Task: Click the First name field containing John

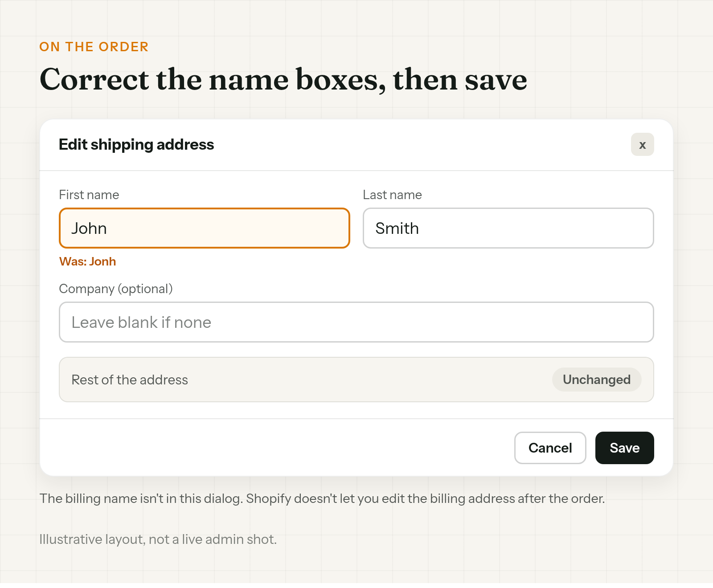Action: (205, 228)
